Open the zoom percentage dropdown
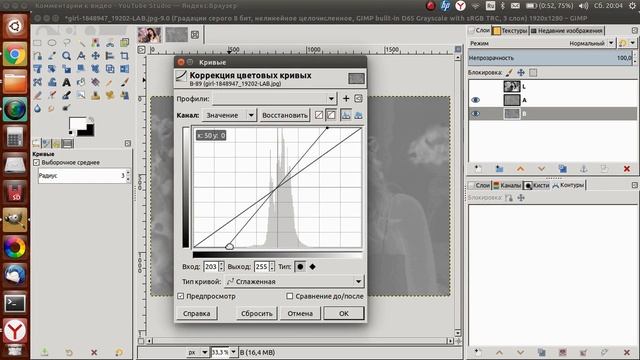 click(x=233, y=352)
